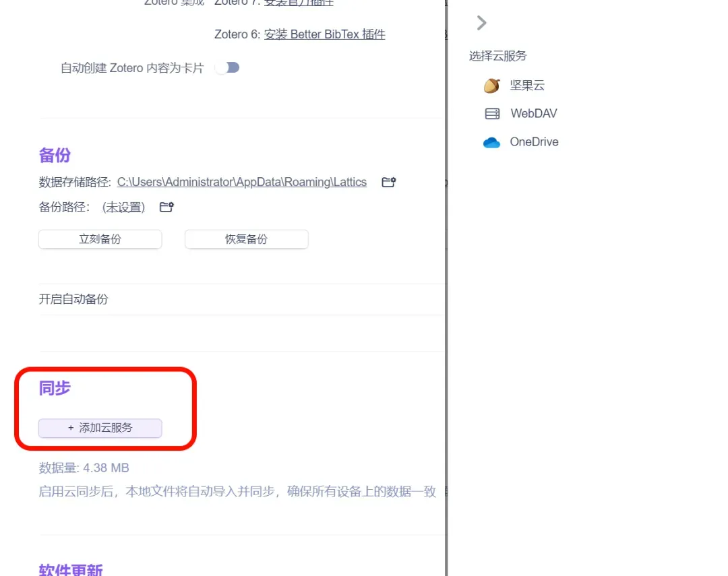728x576 pixels.
Task: Click the 恢复备份 restore backup button
Action: tap(247, 239)
